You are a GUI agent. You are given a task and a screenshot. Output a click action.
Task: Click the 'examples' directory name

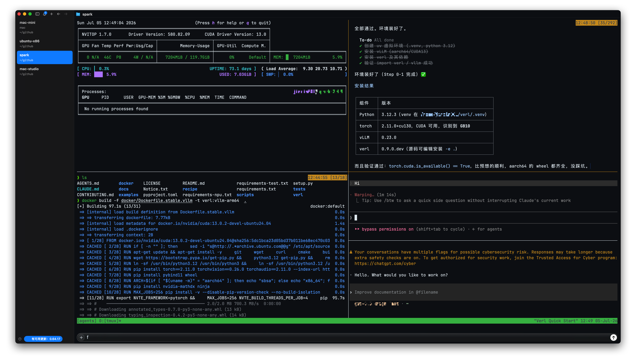click(x=128, y=195)
